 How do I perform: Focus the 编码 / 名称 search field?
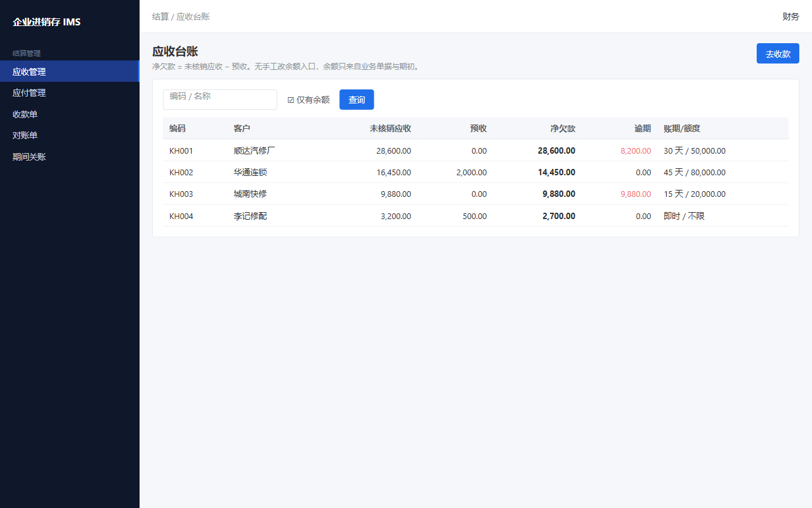pos(220,100)
